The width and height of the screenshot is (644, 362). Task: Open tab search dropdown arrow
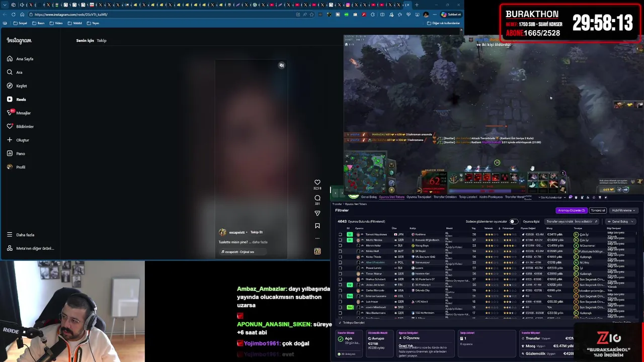(4, 5)
